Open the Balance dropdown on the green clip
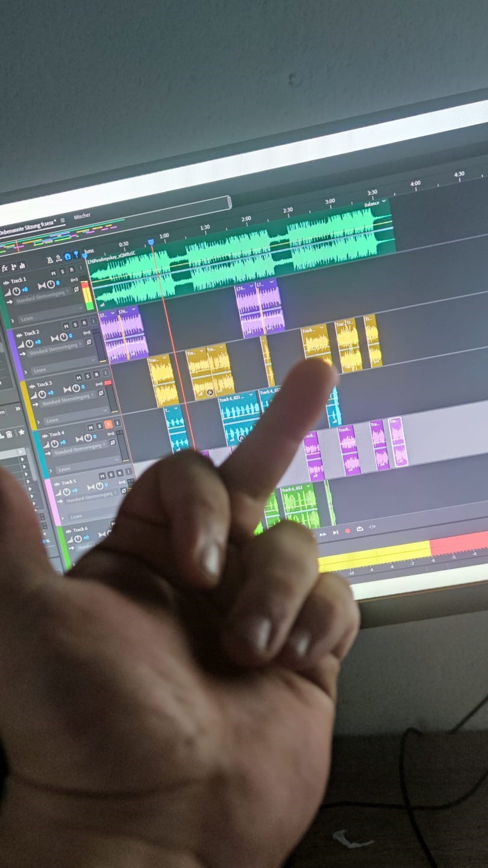 click(375, 204)
